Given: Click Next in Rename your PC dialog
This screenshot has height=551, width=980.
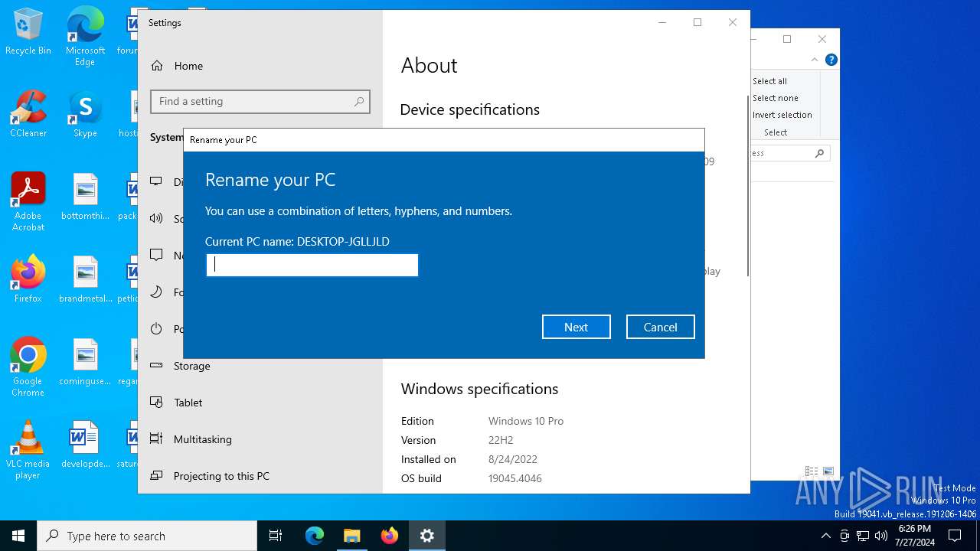Looking at the screenshot, I should (576, 327).
